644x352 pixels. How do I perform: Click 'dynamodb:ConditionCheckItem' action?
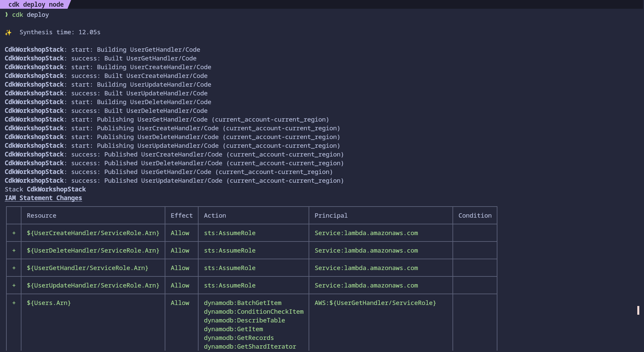coord(254,312)
